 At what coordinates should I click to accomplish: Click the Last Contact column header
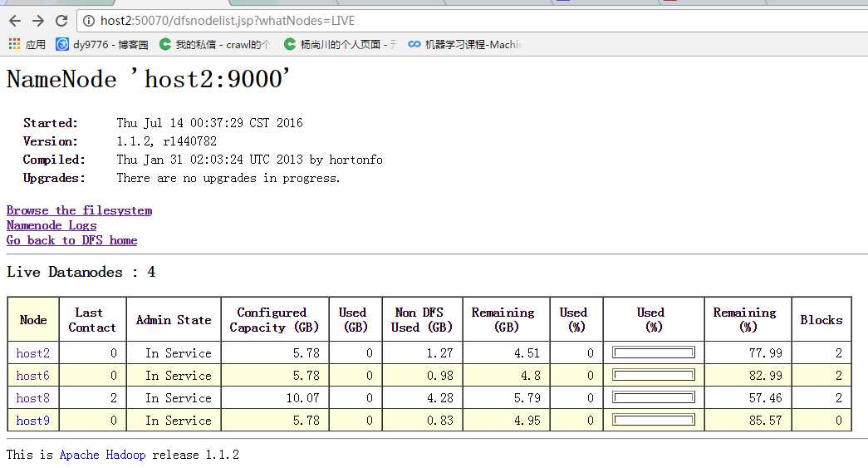point(92,319)
